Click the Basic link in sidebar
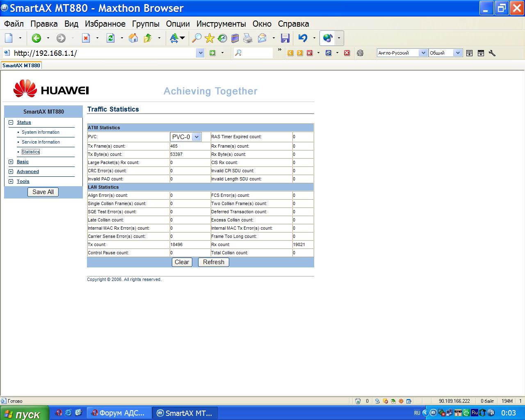 [23, 162]
